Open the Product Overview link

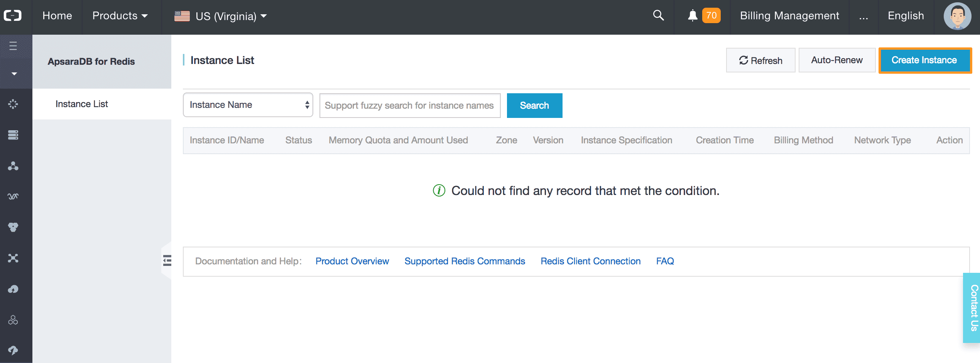coord(352,261)
